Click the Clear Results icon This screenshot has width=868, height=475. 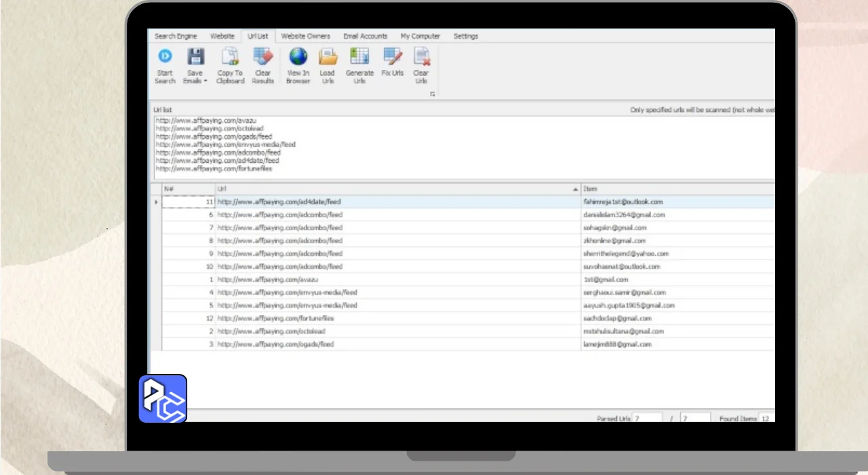click(x=262, y=56)
